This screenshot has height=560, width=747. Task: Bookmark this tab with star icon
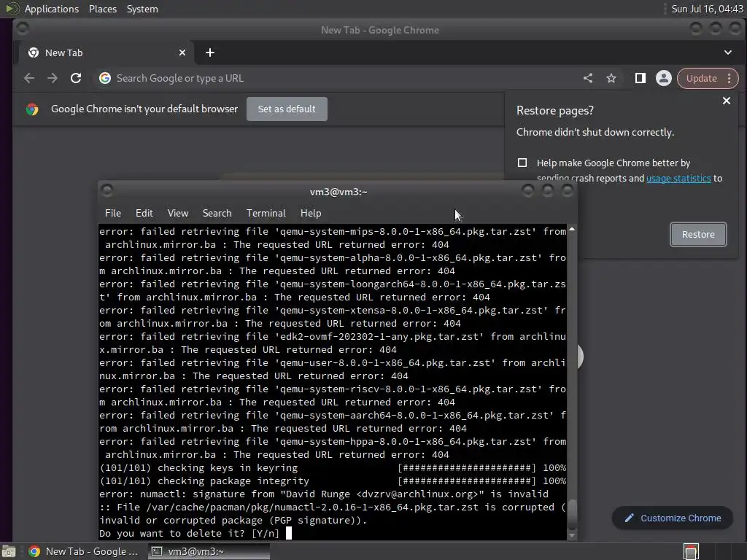tap(611, 78)
